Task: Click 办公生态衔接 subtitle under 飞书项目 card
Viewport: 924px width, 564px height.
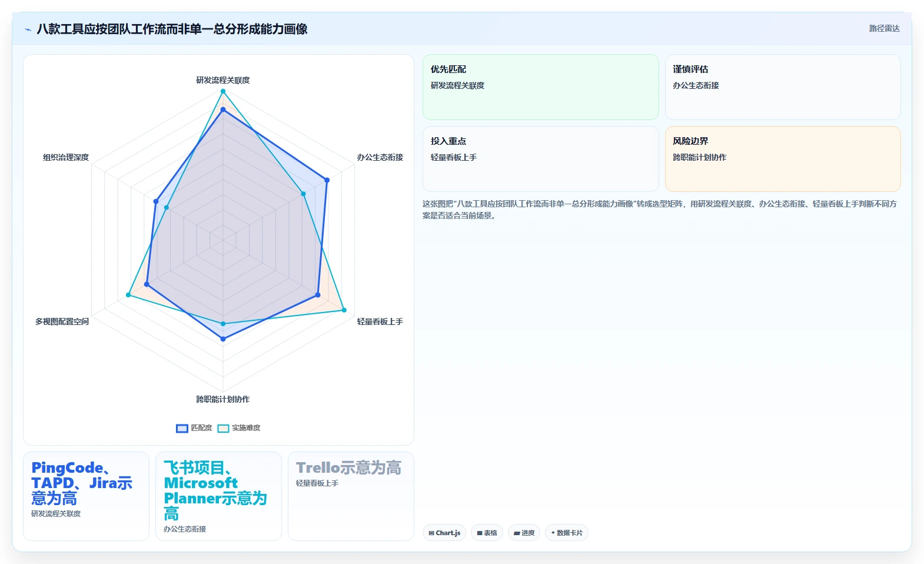Action: pos(185,529)
